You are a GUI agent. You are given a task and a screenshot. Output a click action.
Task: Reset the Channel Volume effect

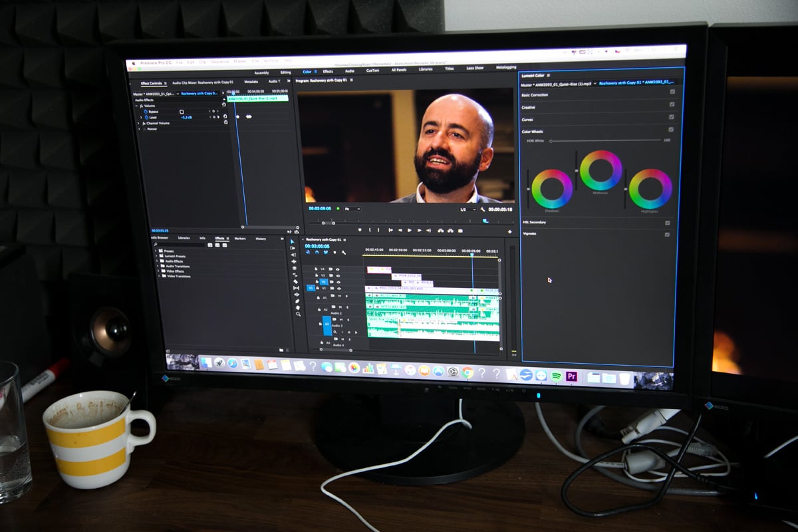pyautogui.click(x=225, y=122)
